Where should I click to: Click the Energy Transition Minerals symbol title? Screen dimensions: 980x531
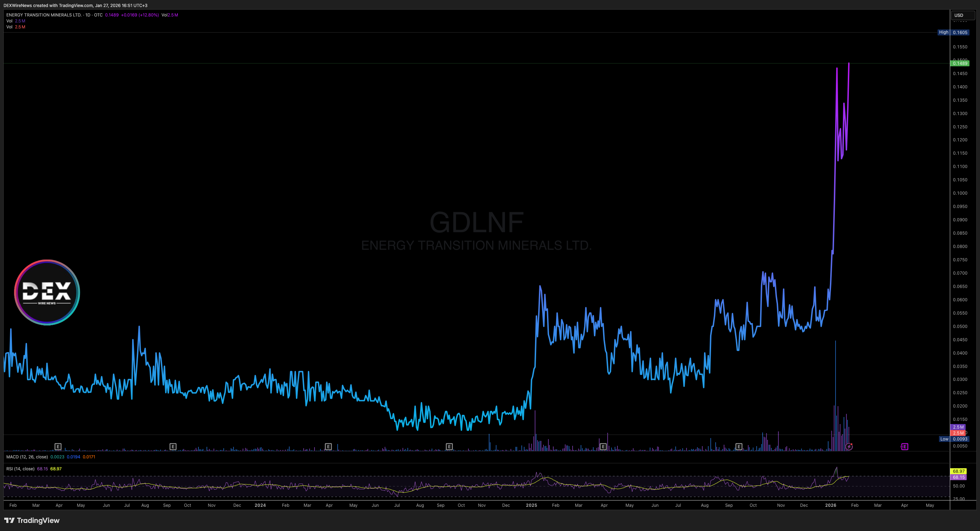pos(44,15)
